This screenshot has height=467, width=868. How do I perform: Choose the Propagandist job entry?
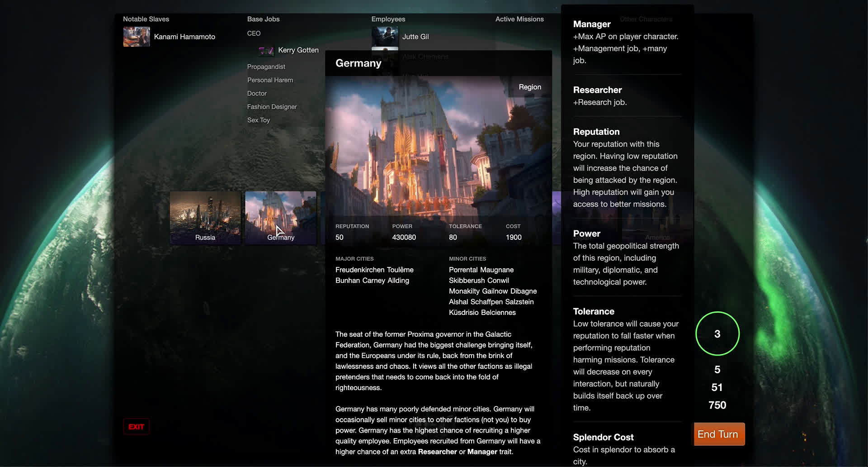(x=266, y=67)
